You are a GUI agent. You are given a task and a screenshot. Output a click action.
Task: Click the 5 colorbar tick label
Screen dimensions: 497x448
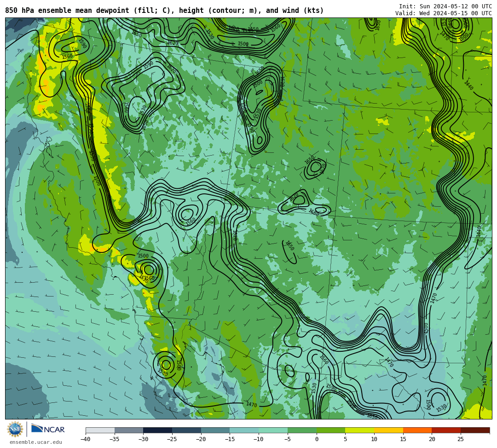click(x=346, y=439)
